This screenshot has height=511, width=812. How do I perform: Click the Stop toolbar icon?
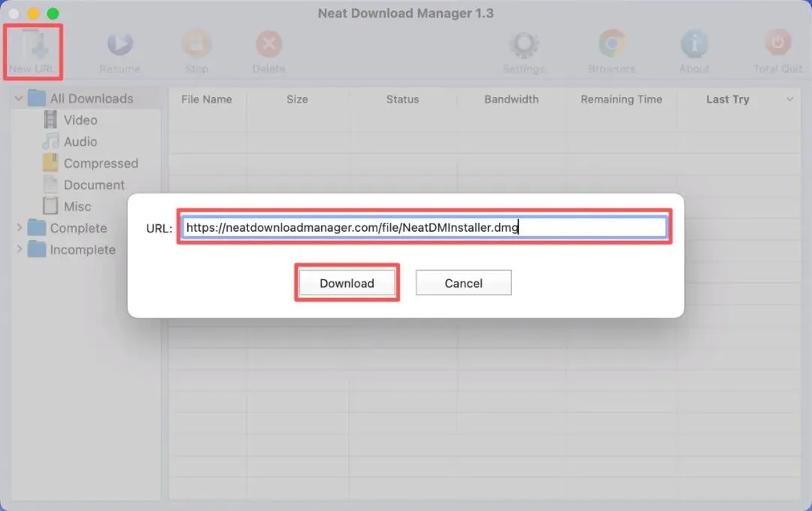[197, 44]
